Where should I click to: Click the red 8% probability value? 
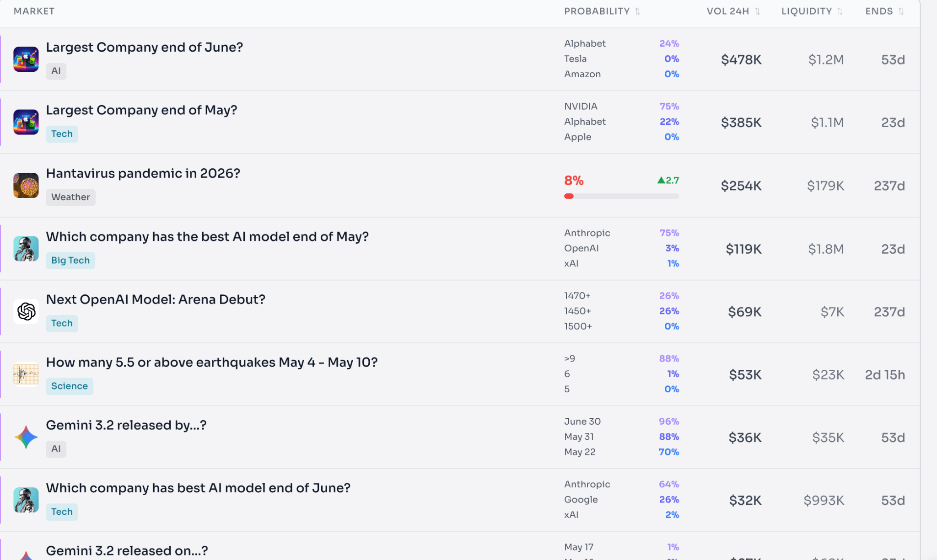point(574,181)
